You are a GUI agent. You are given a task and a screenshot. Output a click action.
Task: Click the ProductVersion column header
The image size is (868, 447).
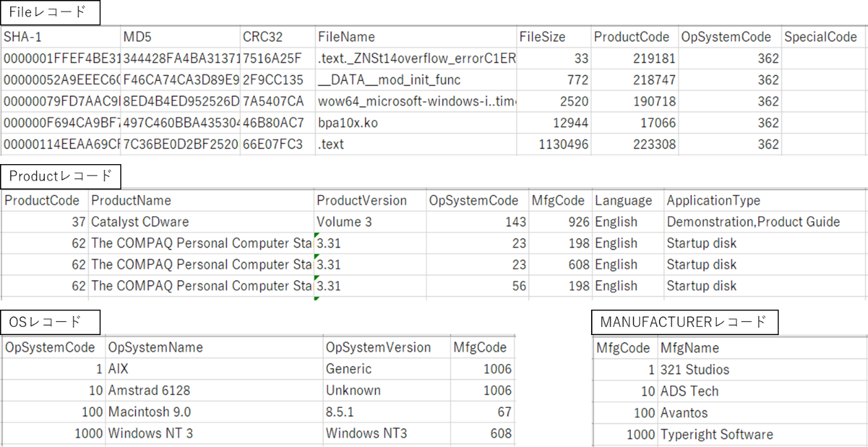(361, 200)
